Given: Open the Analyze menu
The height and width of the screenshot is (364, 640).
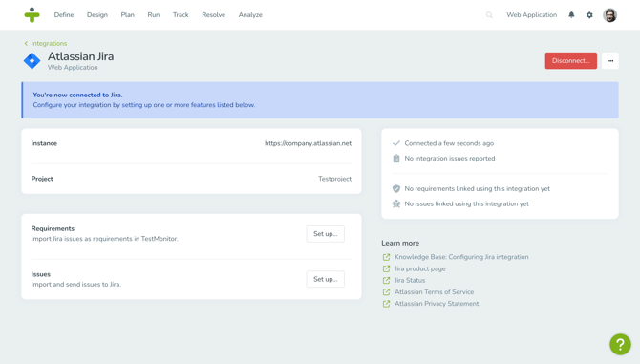Looking at the screenshot, I should click(x=250, y=15).
